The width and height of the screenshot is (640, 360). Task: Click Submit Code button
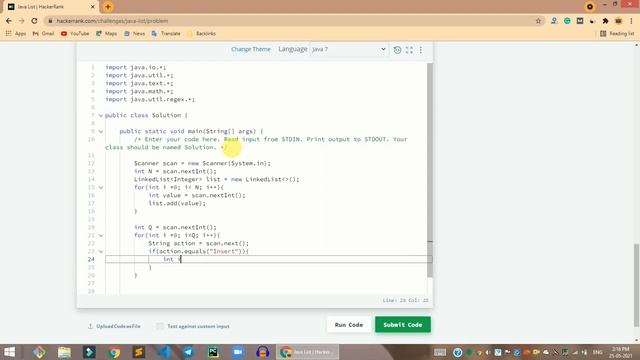403,325
